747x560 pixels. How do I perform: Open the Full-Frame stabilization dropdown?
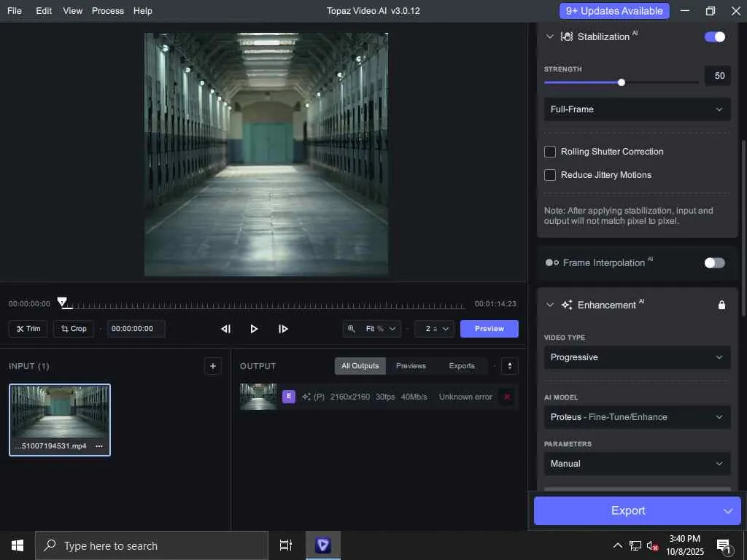637,109
